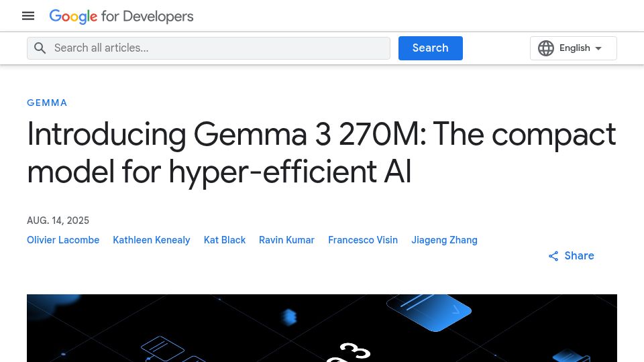Click the share icon
Viewport: 644px width, 362px height.
point(553,256)
